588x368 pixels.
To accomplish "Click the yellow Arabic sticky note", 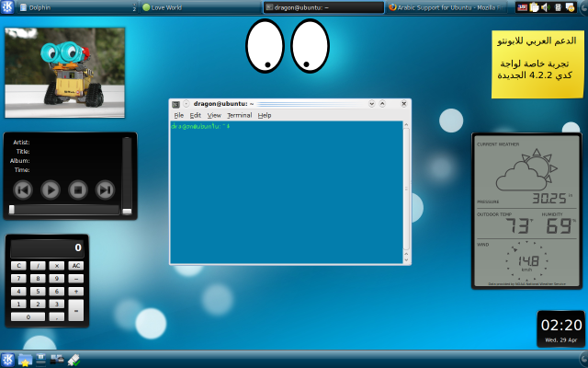I will point(537,64).
